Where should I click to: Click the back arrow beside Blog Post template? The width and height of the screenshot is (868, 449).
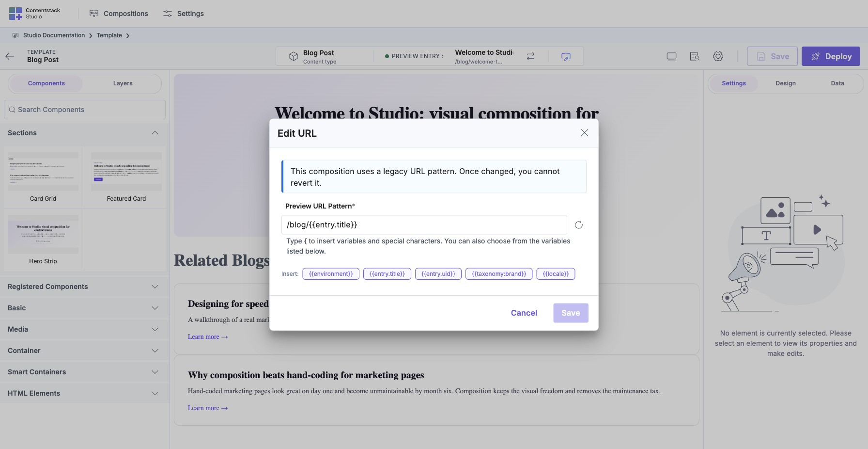(10, 56)
